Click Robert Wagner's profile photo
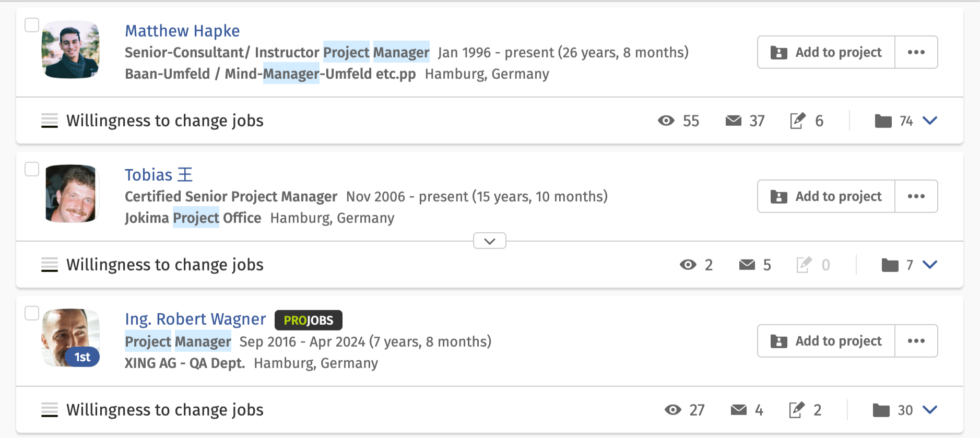 click(70, 338)
